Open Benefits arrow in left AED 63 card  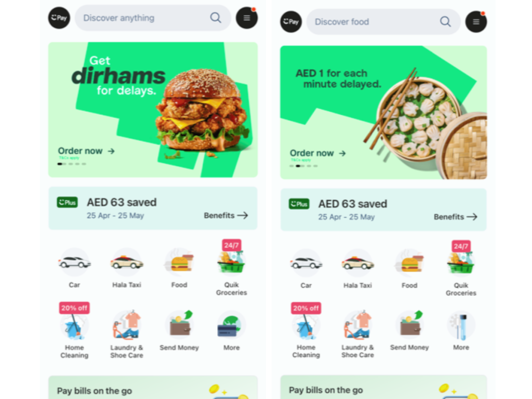225,216
